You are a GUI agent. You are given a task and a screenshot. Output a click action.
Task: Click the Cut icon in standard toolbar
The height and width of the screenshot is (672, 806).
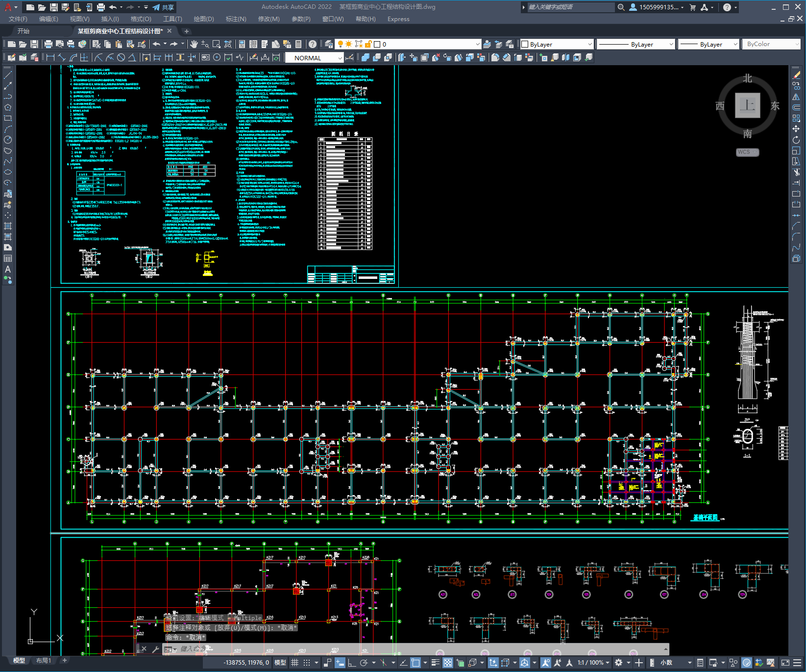coord(97,44)
